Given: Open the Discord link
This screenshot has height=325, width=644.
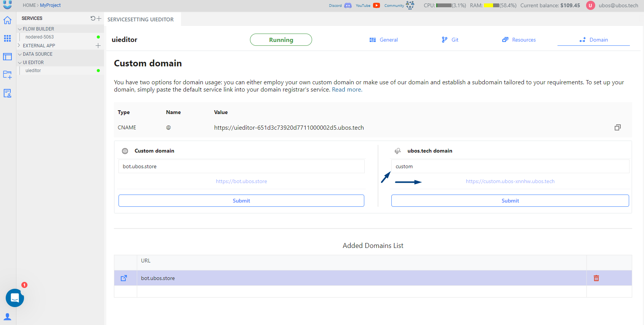Looking at the screenshot, I should point(340,5).
